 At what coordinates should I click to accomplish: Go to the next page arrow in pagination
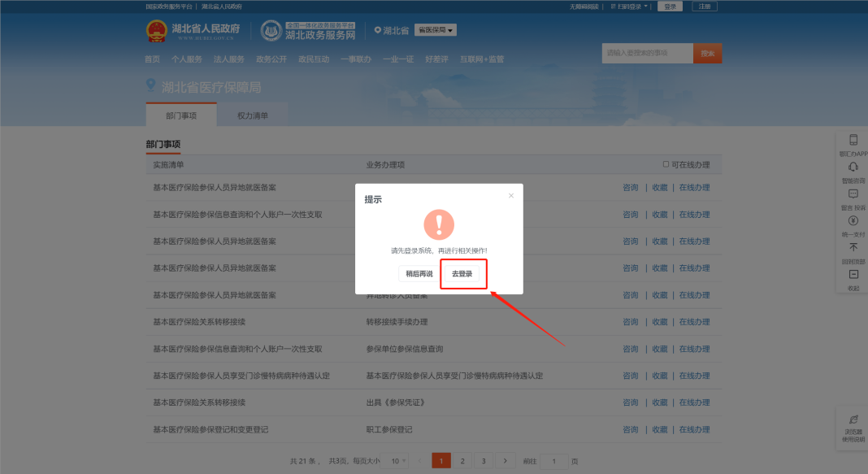click(505, 461)
